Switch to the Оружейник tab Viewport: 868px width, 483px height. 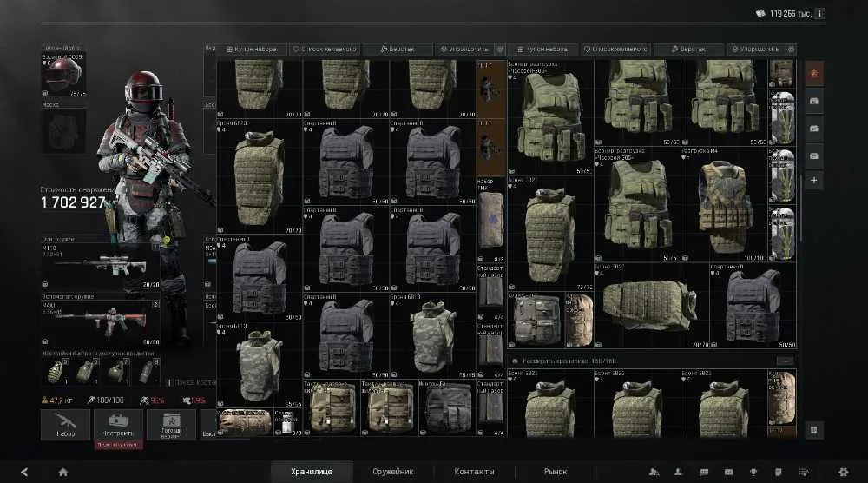393,472
